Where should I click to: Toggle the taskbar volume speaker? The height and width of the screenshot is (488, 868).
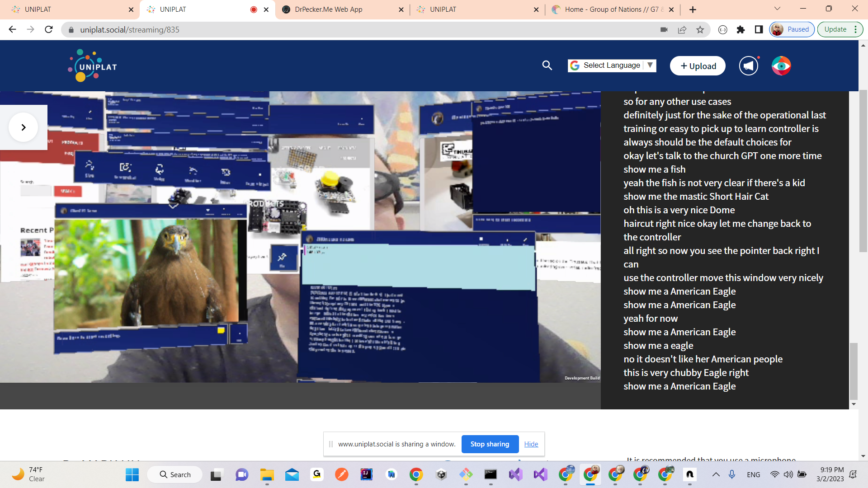tap(788, 474)
